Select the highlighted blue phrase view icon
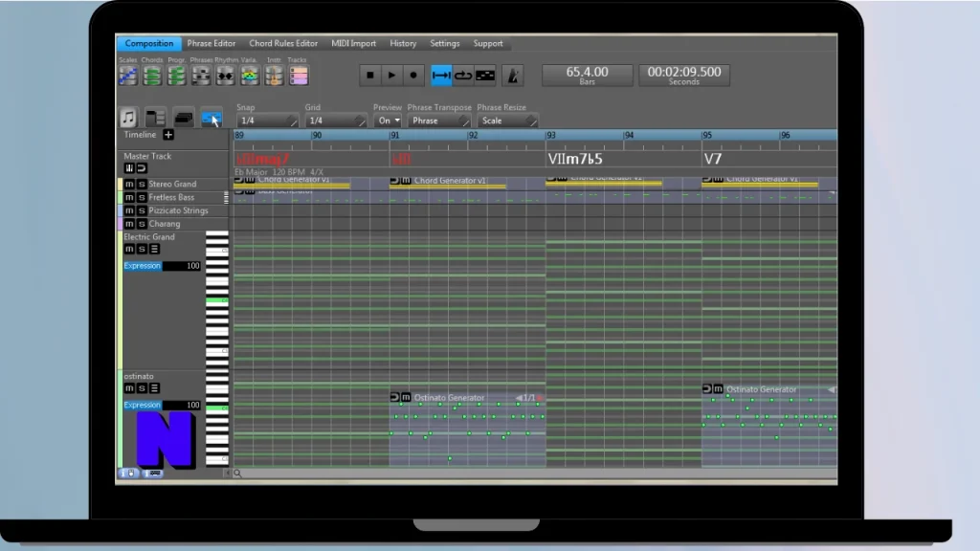This screenshot has height=551, width=980. 212,118
